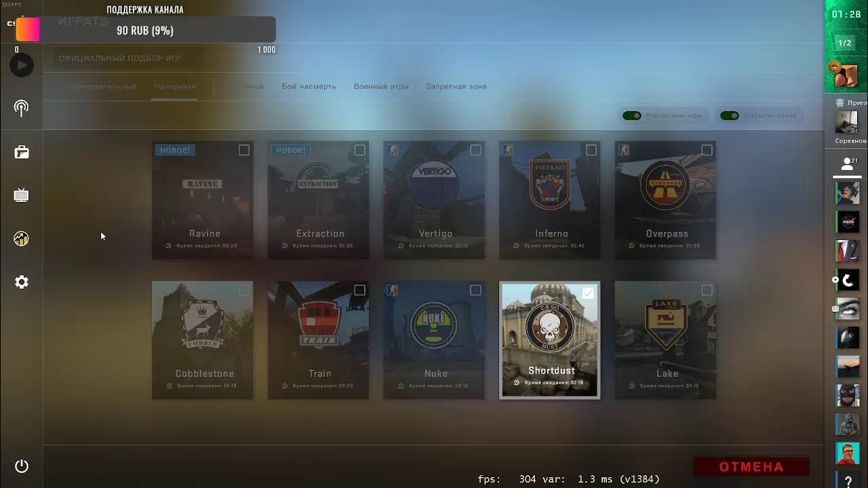
Task: Open the Play menu icon in left sidebar
Action: coord(22,65)
